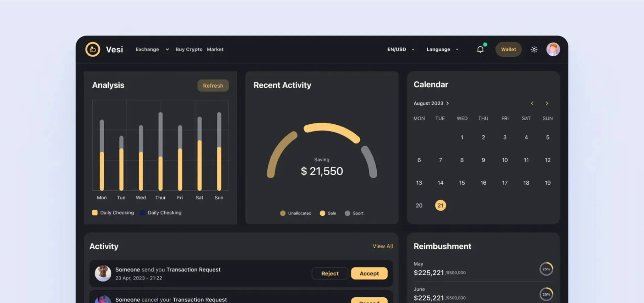644x303 pixels.
Task: Click the Vesi logo icon
Action: pyautogui.click(x=93, y=49)
